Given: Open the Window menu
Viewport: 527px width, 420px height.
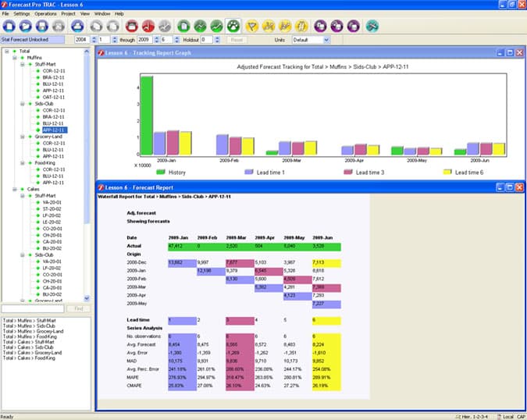Looking at the screenshot, I should click(102, 14).
